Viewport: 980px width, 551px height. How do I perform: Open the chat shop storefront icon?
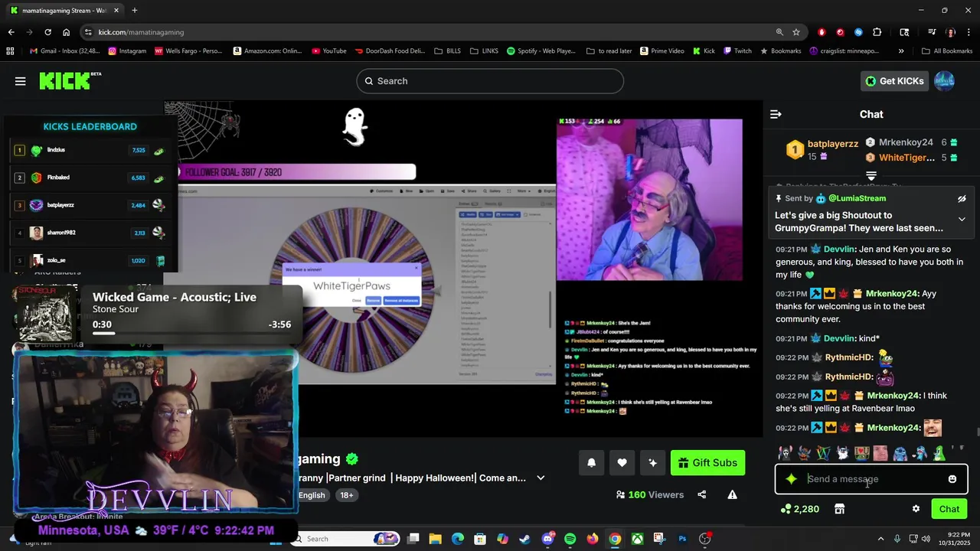[839, 509]
